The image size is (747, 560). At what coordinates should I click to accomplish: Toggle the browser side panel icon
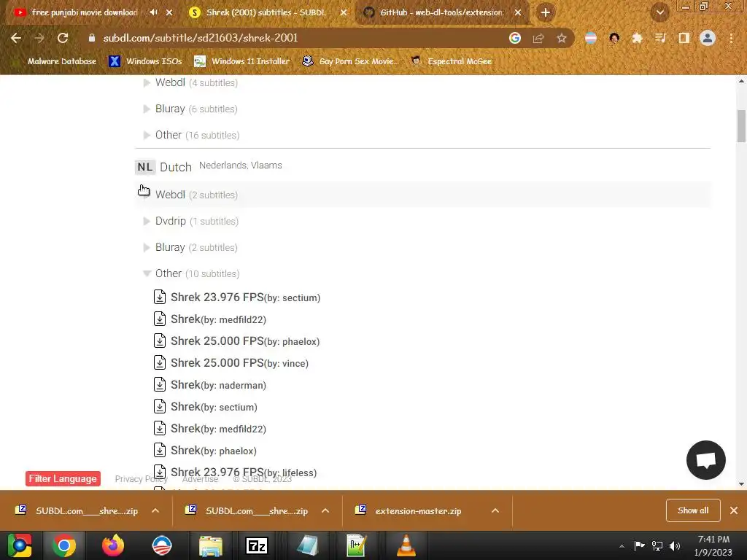pos(684,38)
